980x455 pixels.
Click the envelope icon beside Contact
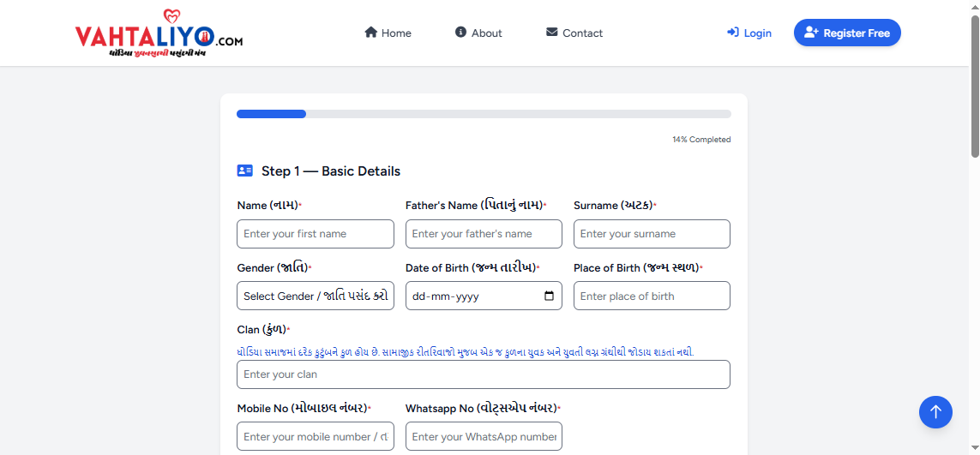[551, 32]
